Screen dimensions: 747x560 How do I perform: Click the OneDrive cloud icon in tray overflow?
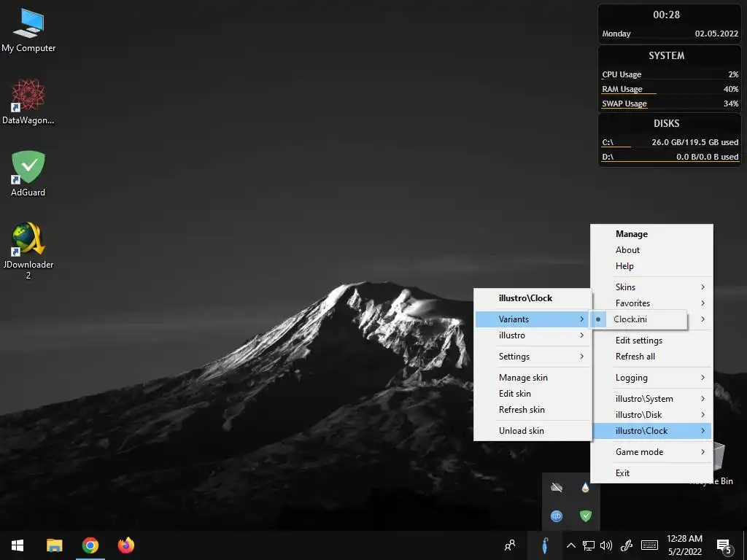pyautogui.click(x=557, y=487)
